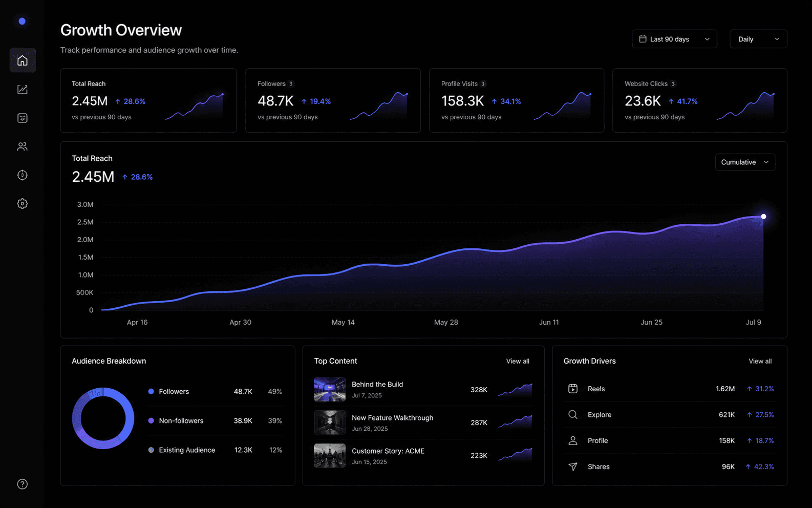This screenshot has height=508, width=812.
Task: Click the Followers legend color dot
Action: 151,391
